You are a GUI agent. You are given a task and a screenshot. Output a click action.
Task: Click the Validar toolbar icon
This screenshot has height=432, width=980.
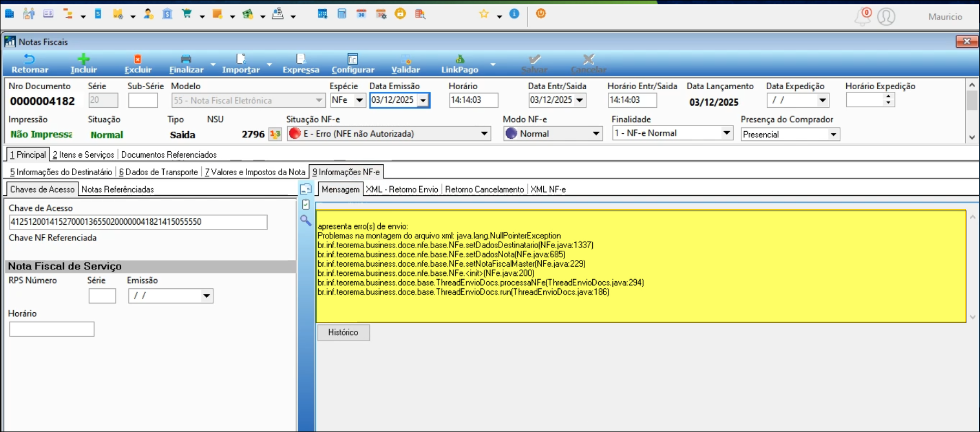(406, 59)
